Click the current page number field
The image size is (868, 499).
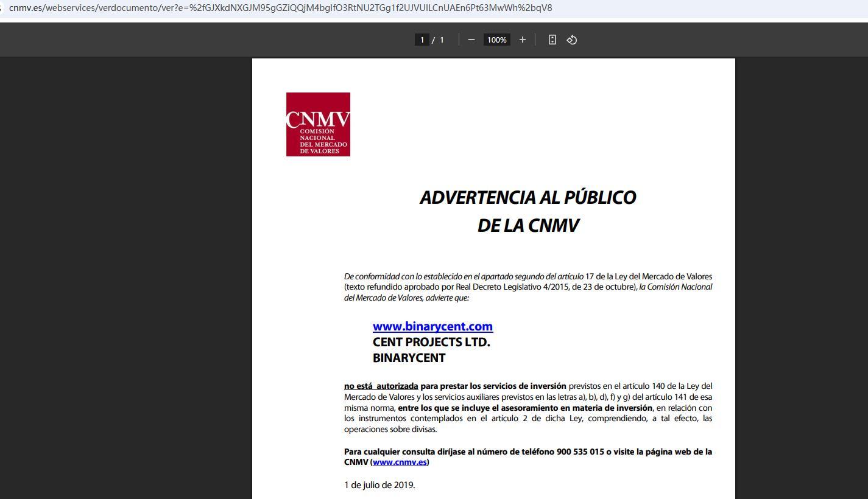click(422, 40)
